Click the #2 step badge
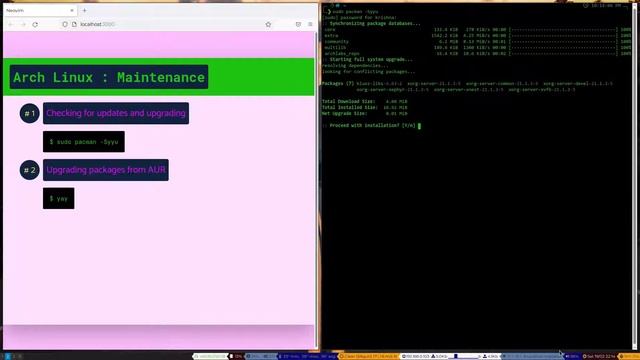Image resolution: width=640 pixels, height=360 pixels. 29,170
